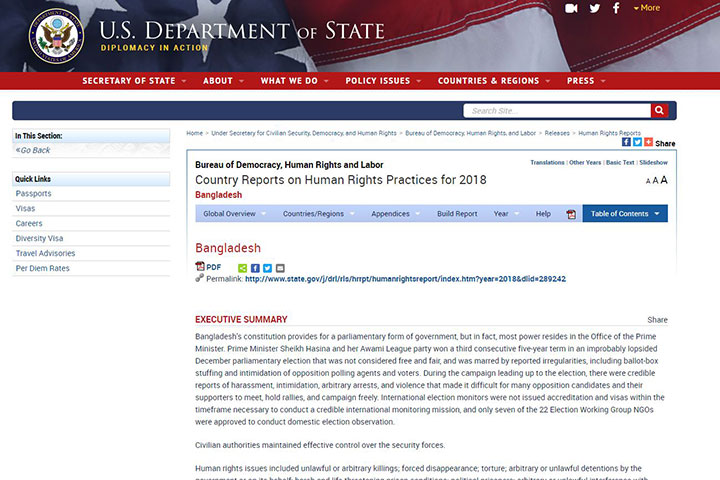This screenshot has height=480, width=720.
Task: Open the Slideshow link
Action: (653, 163)
